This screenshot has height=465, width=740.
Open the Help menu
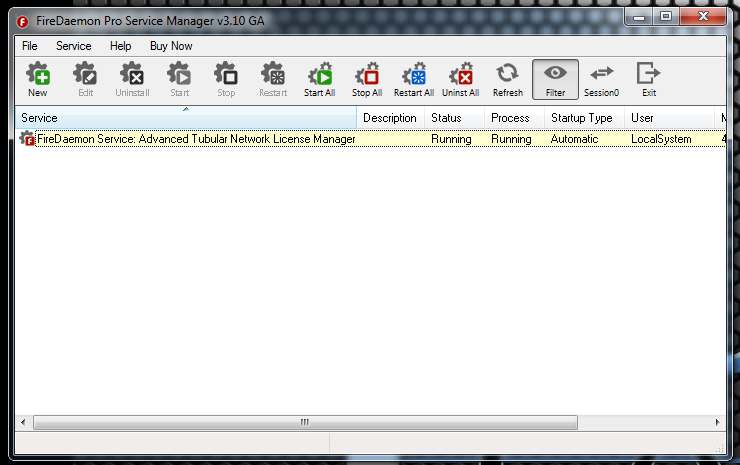pos(120,46)
